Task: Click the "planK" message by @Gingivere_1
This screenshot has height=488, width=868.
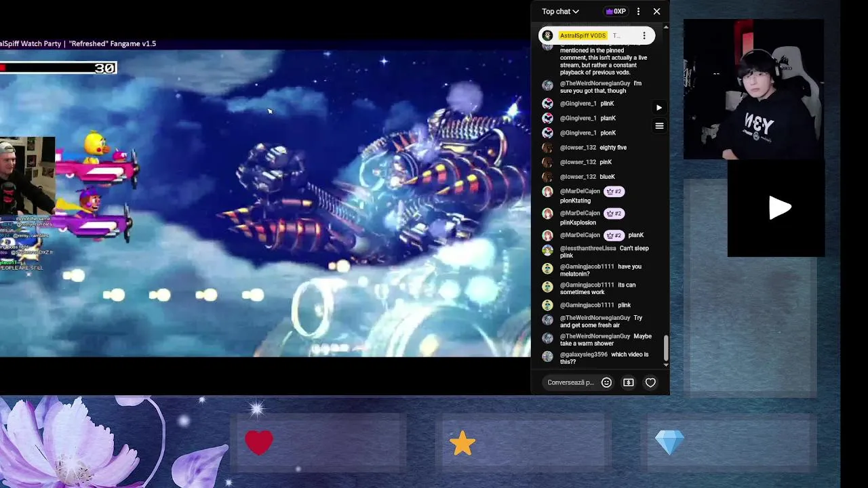Action: 608,119
